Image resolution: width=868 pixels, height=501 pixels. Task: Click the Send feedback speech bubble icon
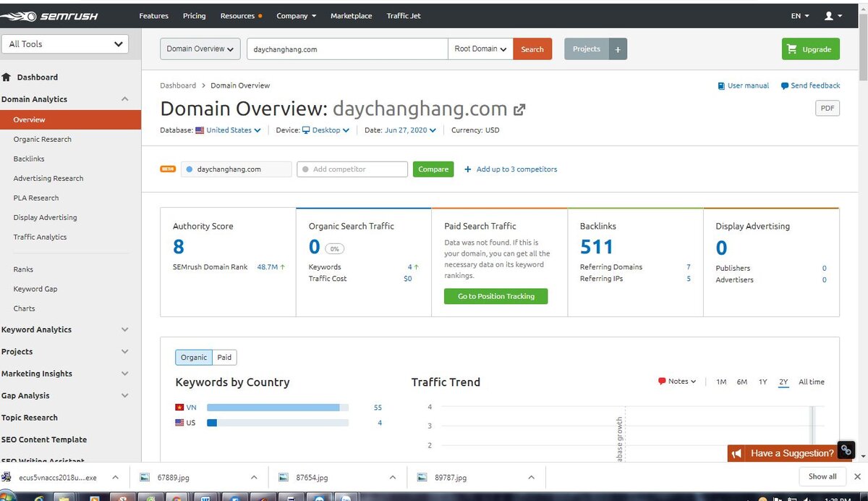click(785, 85)
